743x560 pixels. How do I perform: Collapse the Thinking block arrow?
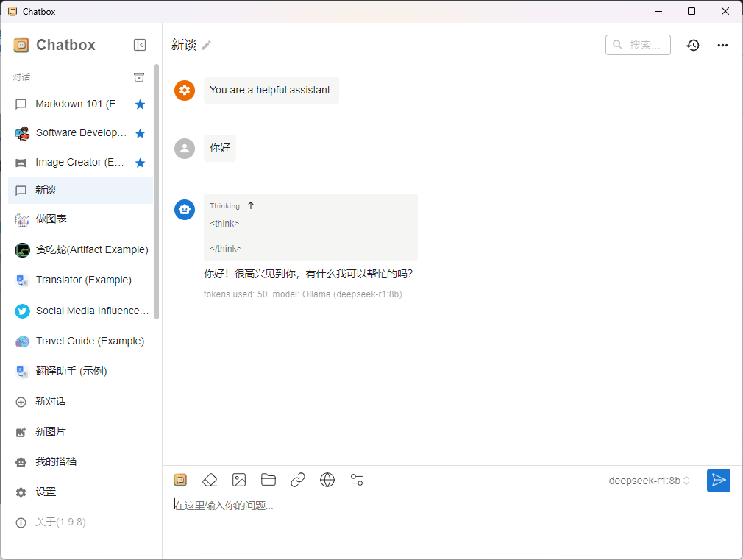click(x=251, y=205)
